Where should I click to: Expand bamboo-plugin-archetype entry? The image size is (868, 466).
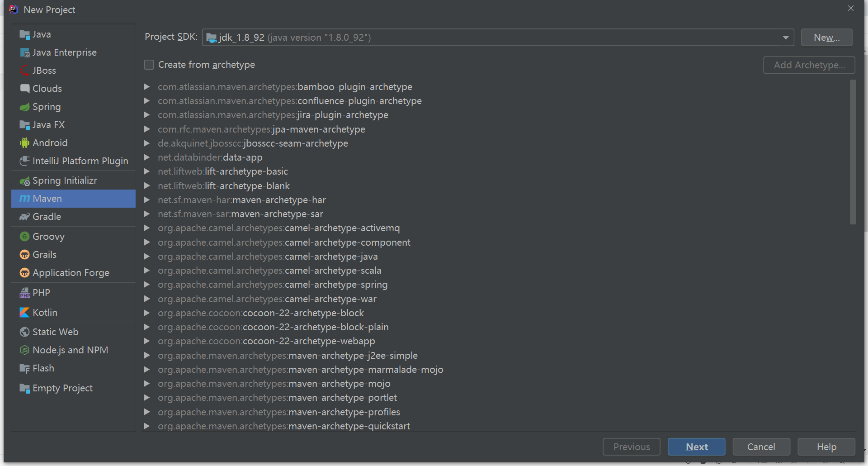coord(147,86)
